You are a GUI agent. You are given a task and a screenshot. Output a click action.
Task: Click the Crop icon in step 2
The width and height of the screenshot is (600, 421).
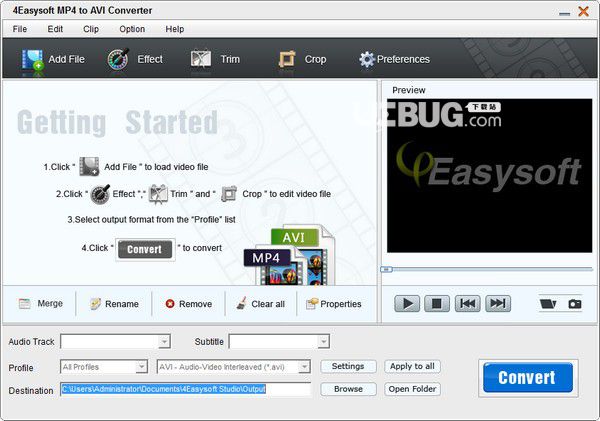(x=229, y=194)
